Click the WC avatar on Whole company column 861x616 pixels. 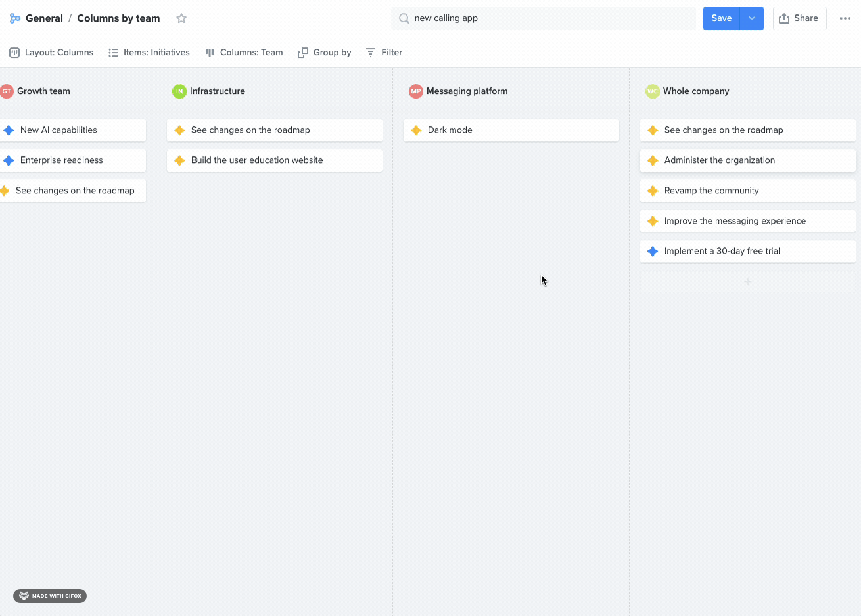click(652, 91)
